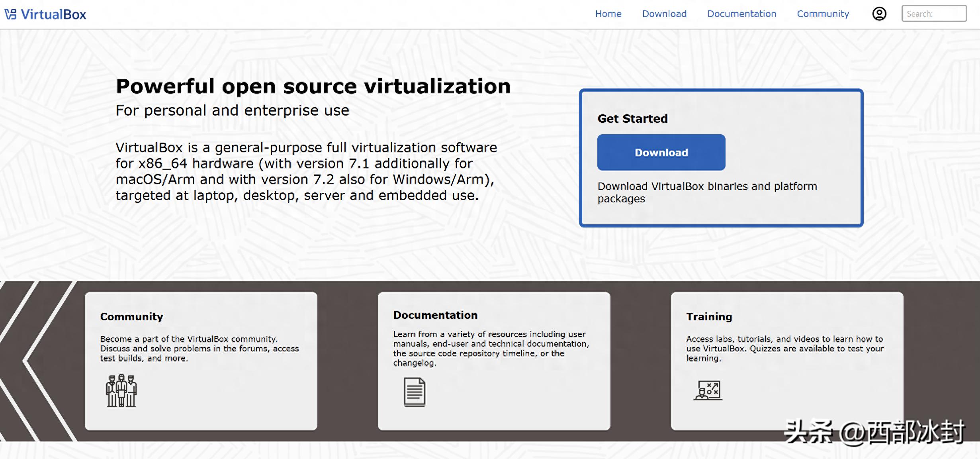Click 'Download VirtualBox binaries and platform packages' text
Image resolution: width=980 pixels, height=459 pixels.
(x=707, y=192)
